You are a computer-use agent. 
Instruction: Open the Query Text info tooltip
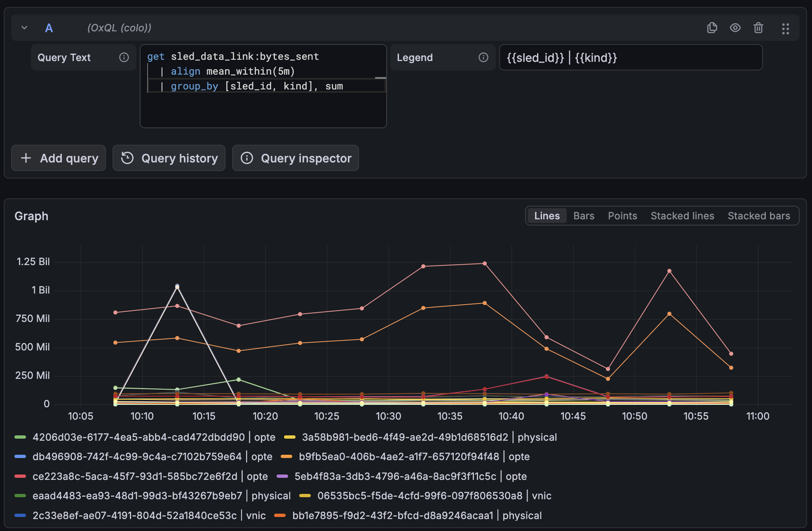[124, 58]
